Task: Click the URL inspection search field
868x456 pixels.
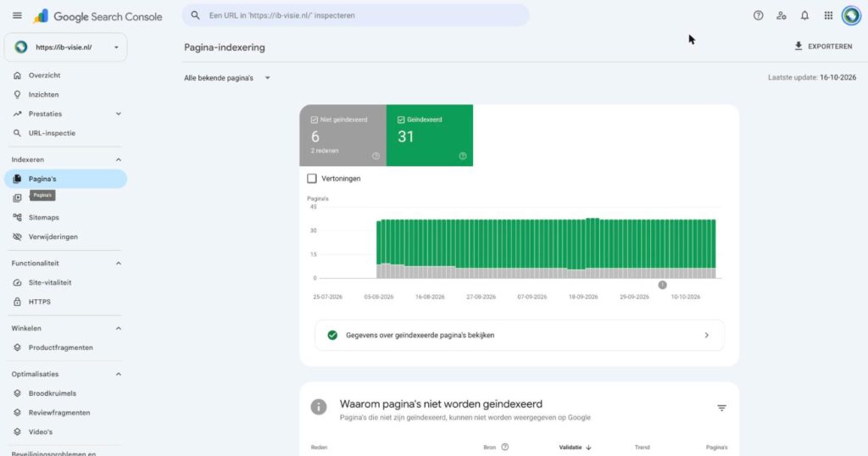Action: click(355, 15)
